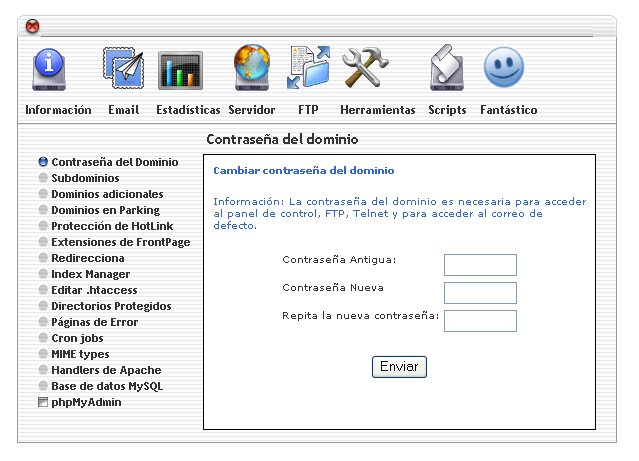Click the MIME types bullet
This screenshot has height=461, width=639.
pyautogui.click(x=43, y=353)
